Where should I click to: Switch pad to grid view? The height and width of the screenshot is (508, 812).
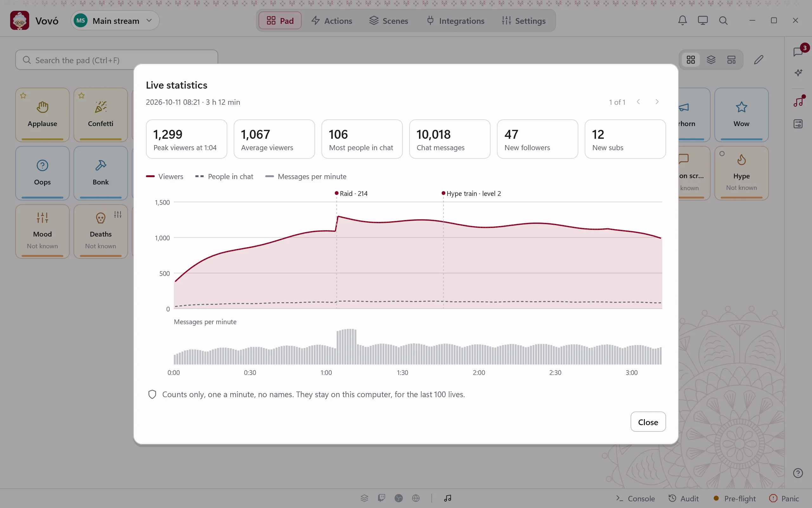click(691, 60)
